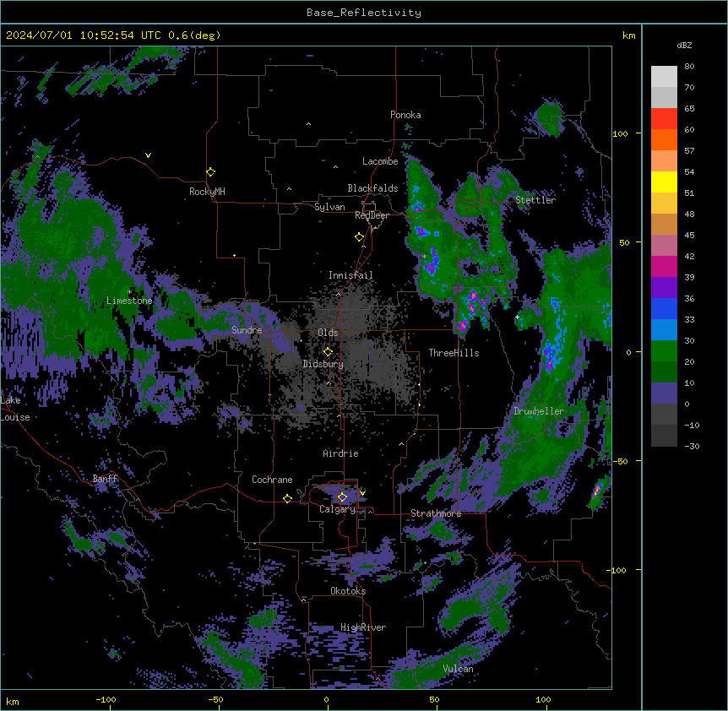Click the HighRiver town label

[363, 627]
